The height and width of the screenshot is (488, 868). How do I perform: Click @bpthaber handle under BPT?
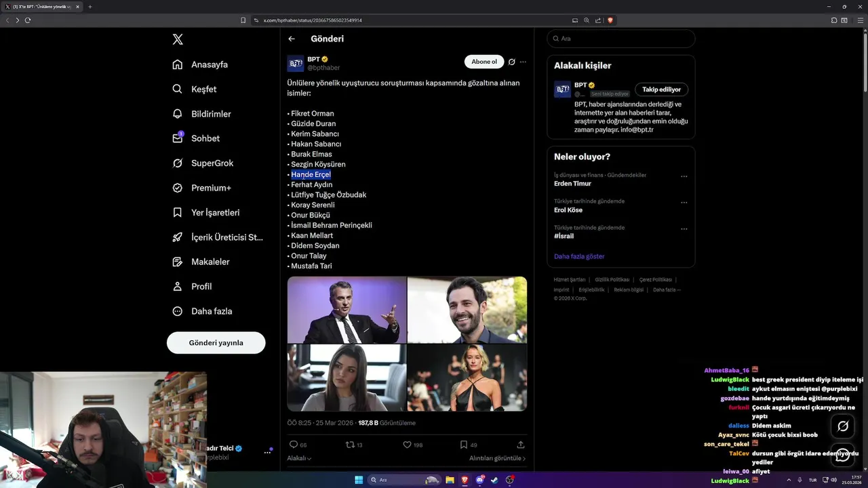[x=323, y=68]
